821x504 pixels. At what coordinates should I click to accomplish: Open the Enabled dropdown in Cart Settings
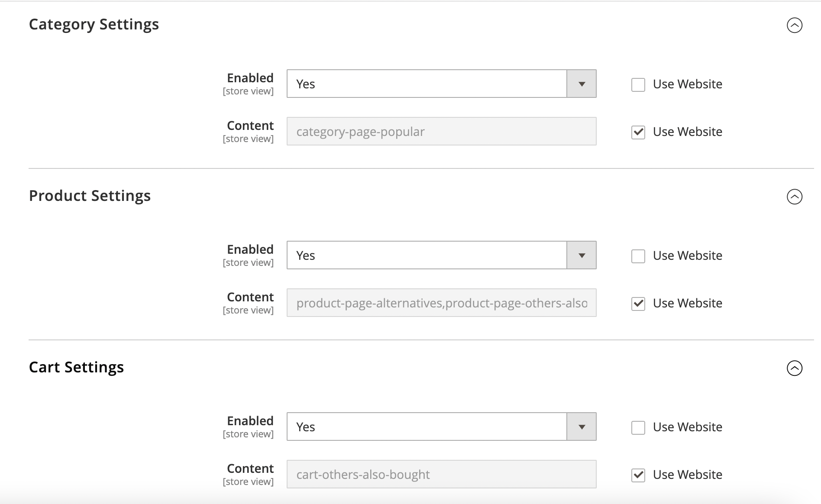(441, 426)
